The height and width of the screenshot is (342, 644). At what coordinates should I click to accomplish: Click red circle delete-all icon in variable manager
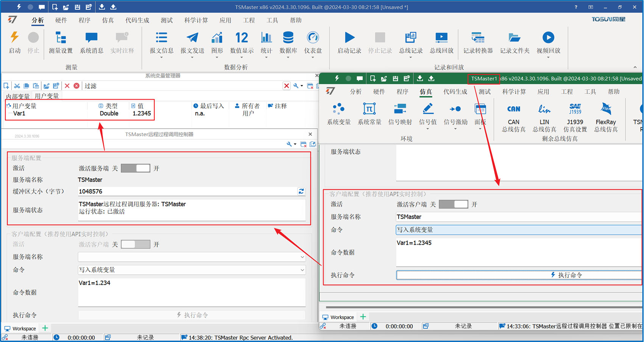[x=76, y=86]
